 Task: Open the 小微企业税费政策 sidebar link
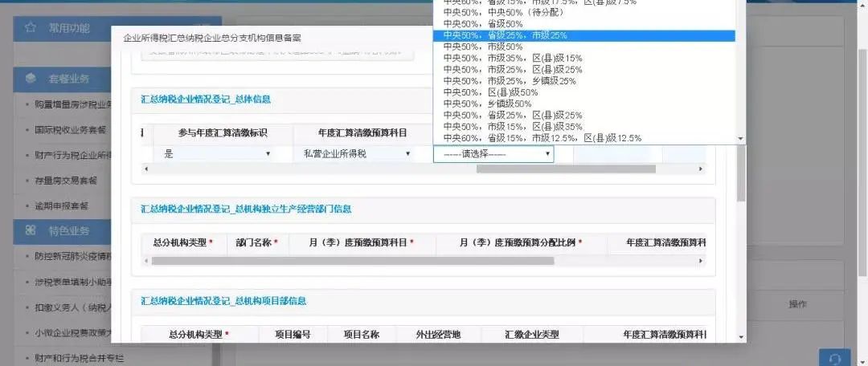(x=72, y=333)
